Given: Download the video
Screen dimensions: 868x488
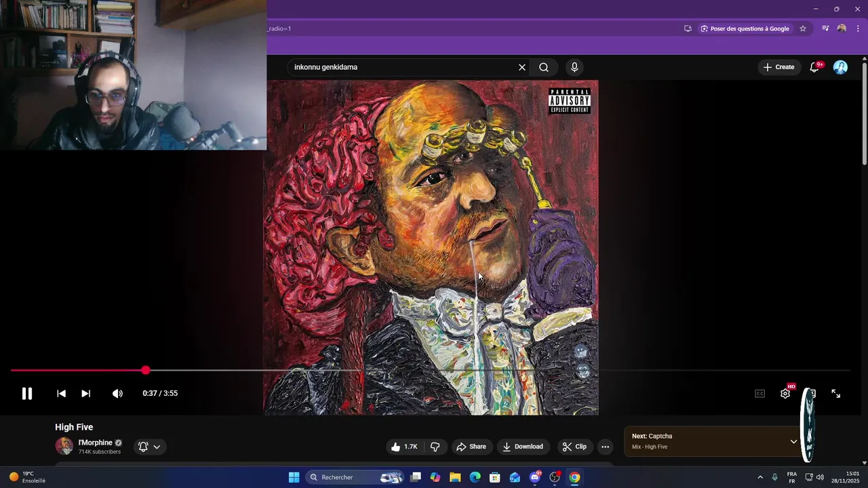Looking at the screenshot, I should click(x=523, y=447).
